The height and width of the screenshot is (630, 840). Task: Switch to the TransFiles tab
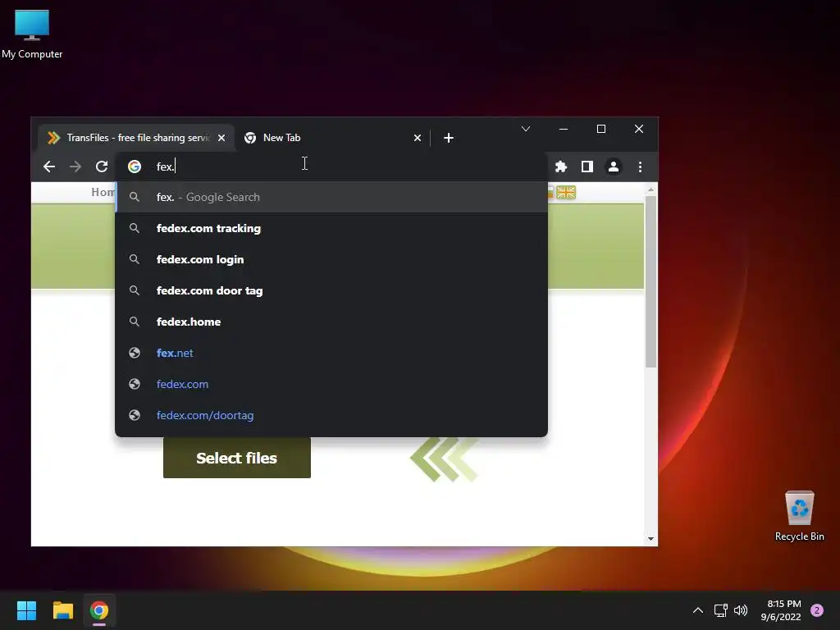137,138
